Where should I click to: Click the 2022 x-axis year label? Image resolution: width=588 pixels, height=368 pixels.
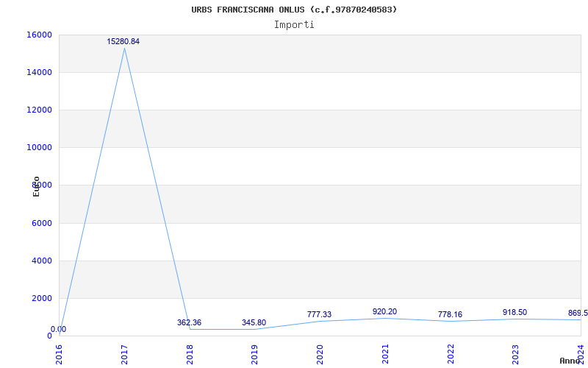pos(451,355)
